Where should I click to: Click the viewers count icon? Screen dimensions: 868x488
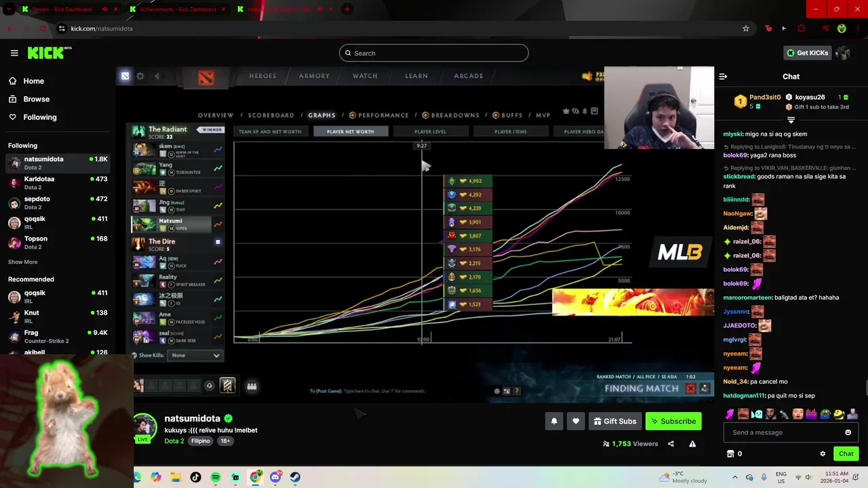coord(606,444)
